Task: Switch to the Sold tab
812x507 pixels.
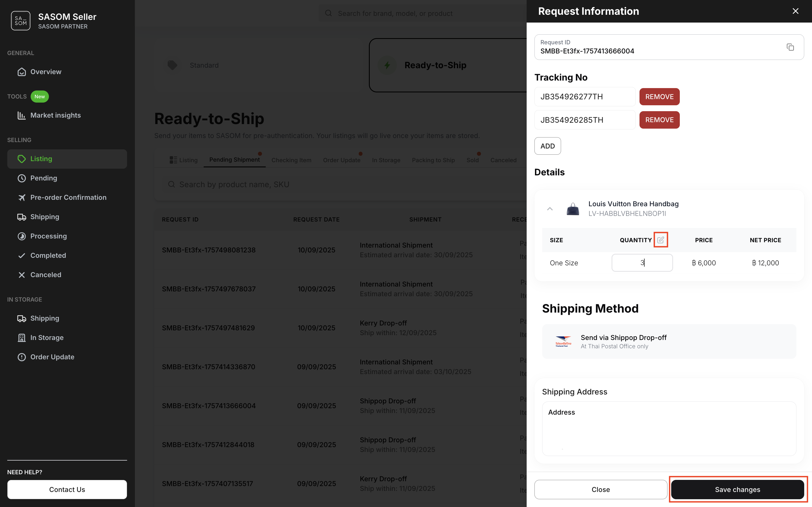Action: point(472,160)
